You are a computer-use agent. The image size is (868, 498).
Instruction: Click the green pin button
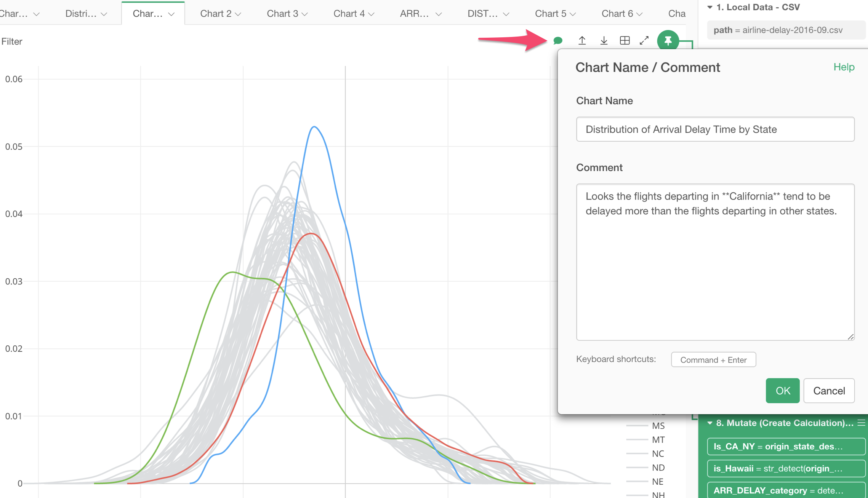(668, 40)
